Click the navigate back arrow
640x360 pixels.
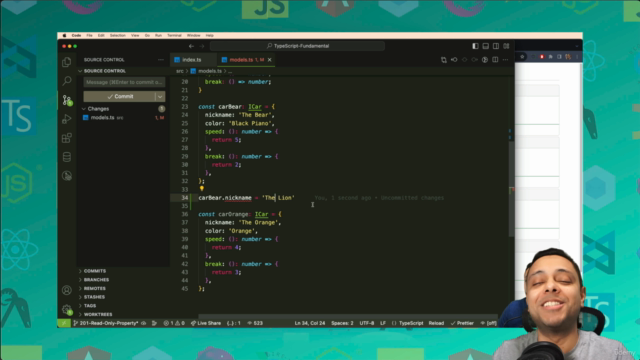pos(191,46)
